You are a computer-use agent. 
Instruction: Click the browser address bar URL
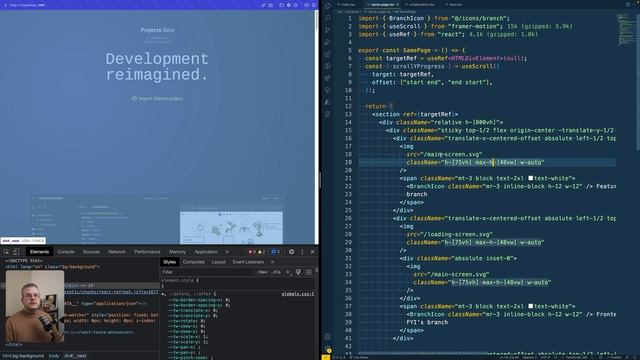(x=27, y=5)
